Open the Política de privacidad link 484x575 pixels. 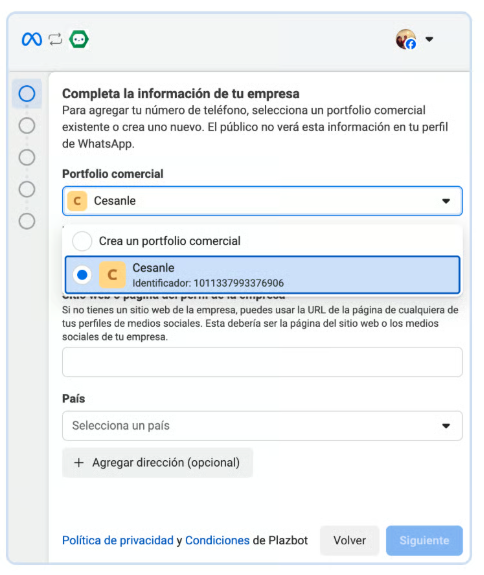pos(118,541)
